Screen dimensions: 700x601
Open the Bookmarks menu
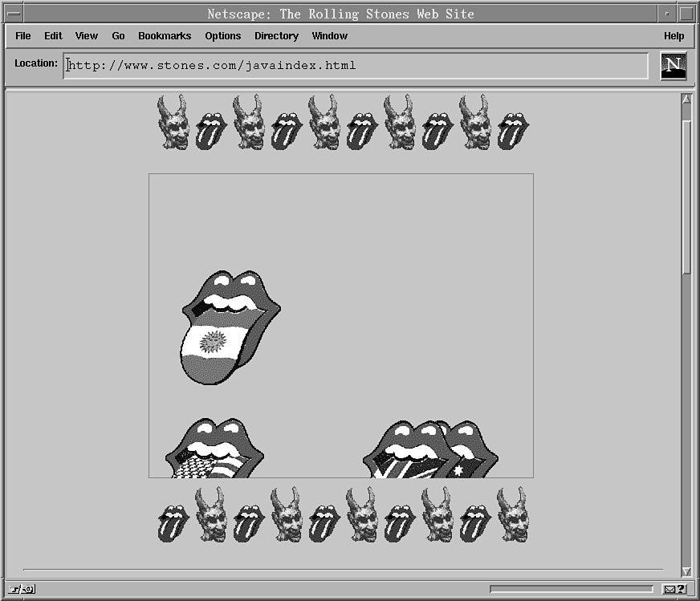(x=165, y=36)
